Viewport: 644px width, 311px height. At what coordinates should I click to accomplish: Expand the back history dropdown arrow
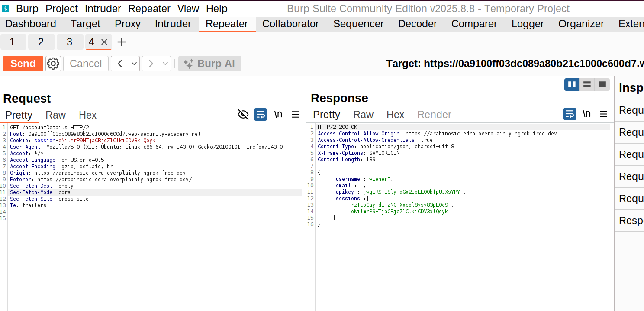click(134, 64)
